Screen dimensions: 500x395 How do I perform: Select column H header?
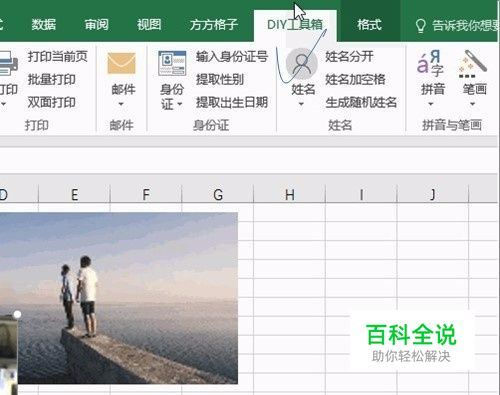pyautogui.click(x=290, y=194)
